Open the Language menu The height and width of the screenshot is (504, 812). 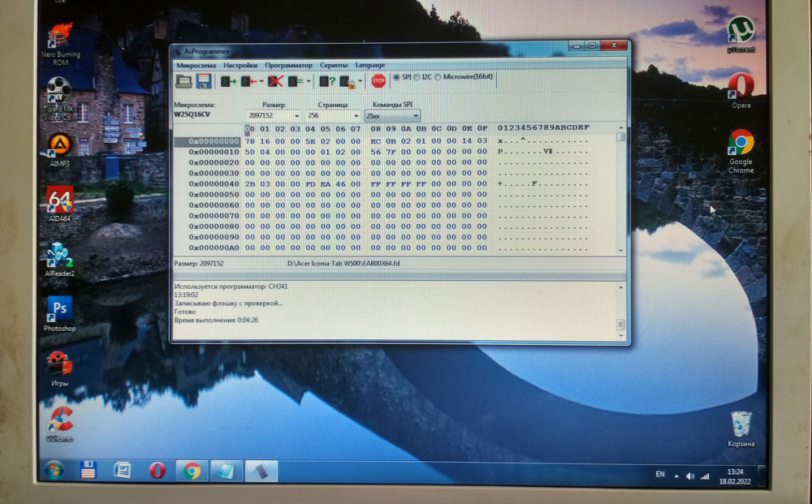[369, 65]
